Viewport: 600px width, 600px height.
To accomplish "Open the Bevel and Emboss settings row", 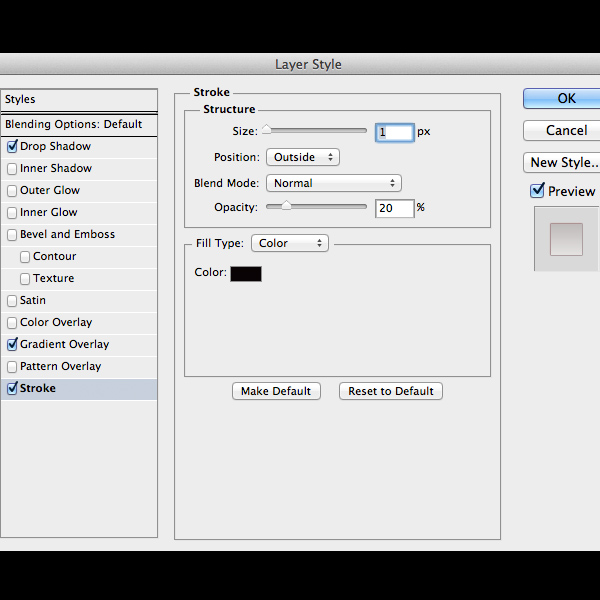I will [x=79, y=235].
